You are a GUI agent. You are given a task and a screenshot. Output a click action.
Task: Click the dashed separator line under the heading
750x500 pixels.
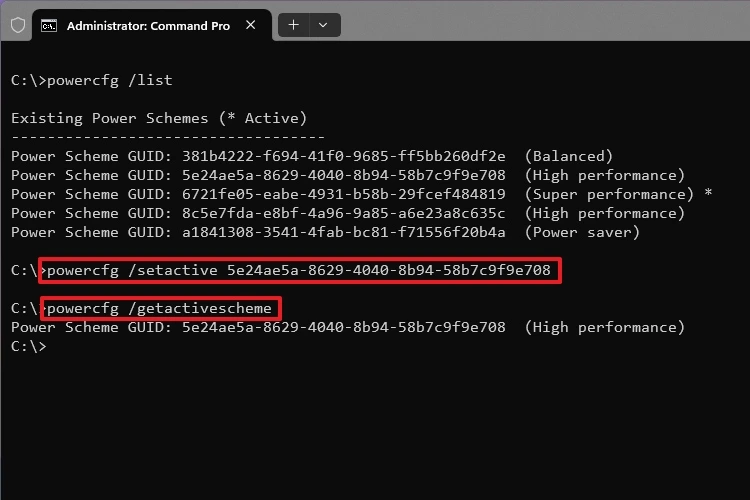click(x=168, y=137)
